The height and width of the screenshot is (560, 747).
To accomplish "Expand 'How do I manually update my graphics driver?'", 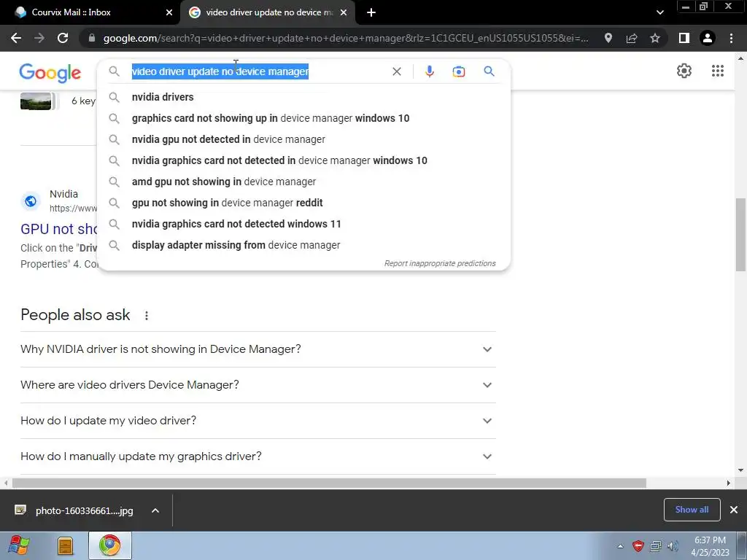I will [x=258, y=456].
